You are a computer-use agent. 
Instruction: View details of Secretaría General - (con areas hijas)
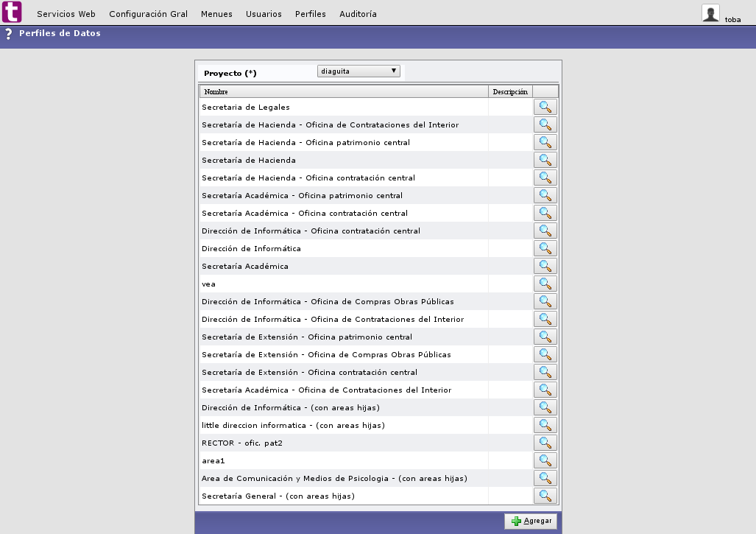click(545, 495)
